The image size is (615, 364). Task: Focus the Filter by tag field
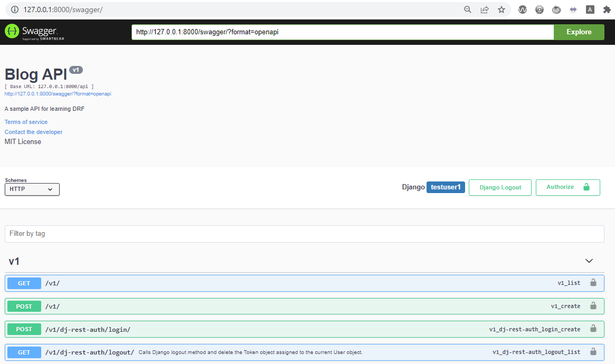click(305, 234)
